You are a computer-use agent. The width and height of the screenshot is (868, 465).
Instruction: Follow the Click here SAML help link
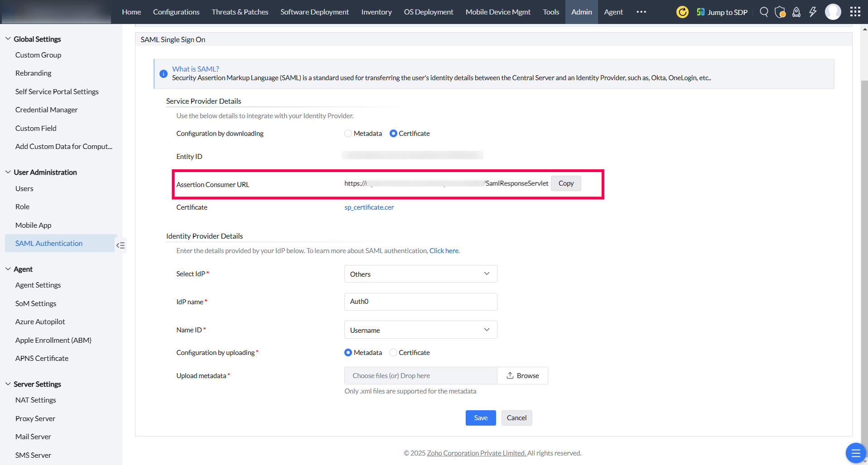click(444, 251)
